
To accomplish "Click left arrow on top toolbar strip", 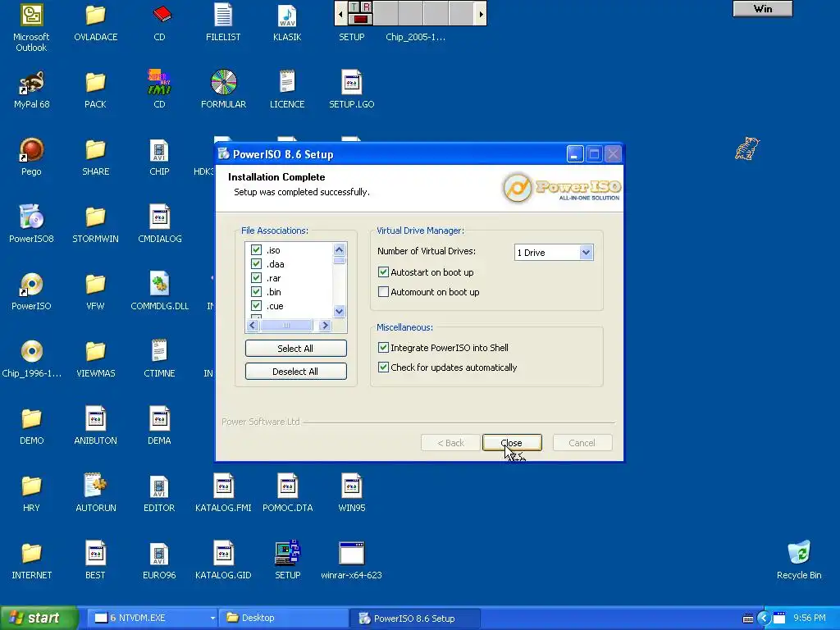I will (340, 14).
